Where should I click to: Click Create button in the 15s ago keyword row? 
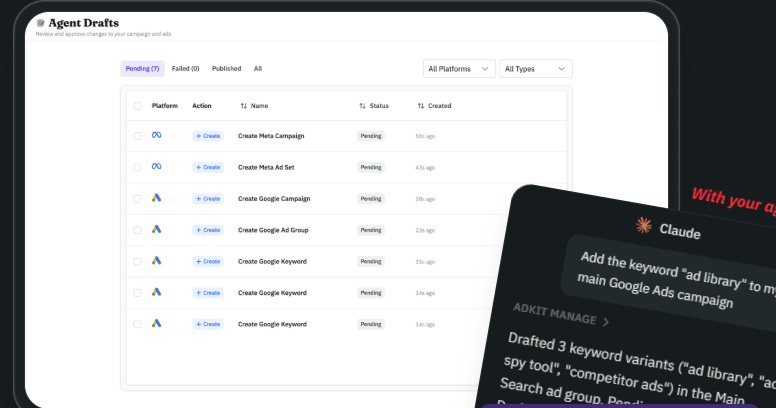click(208, 261)
